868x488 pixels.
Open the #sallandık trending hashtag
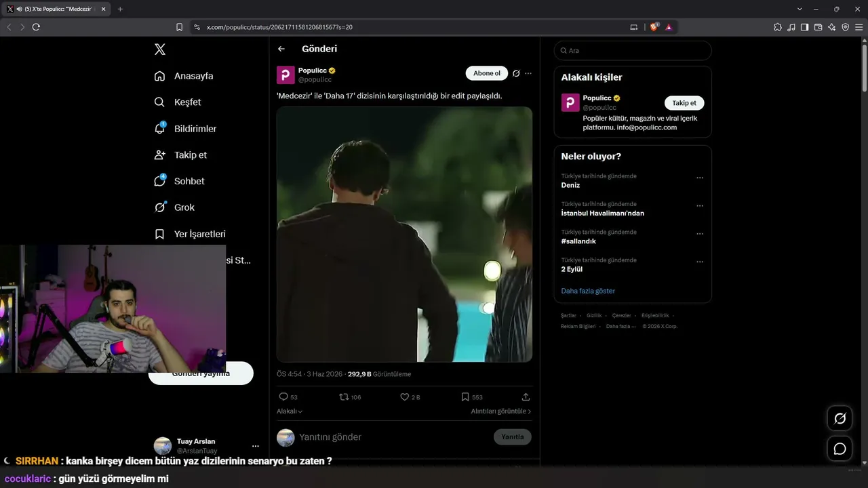(x=578, y=241)
